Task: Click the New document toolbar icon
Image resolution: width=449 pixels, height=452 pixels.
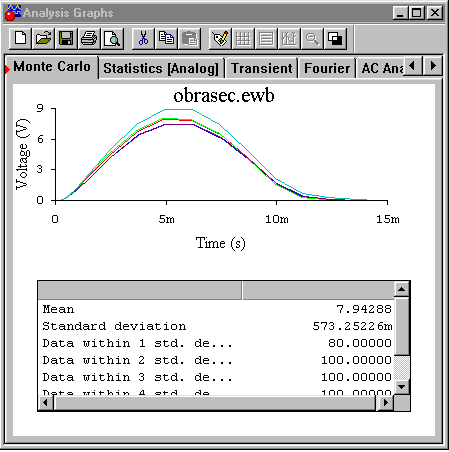Action: (x=21, y=38)
